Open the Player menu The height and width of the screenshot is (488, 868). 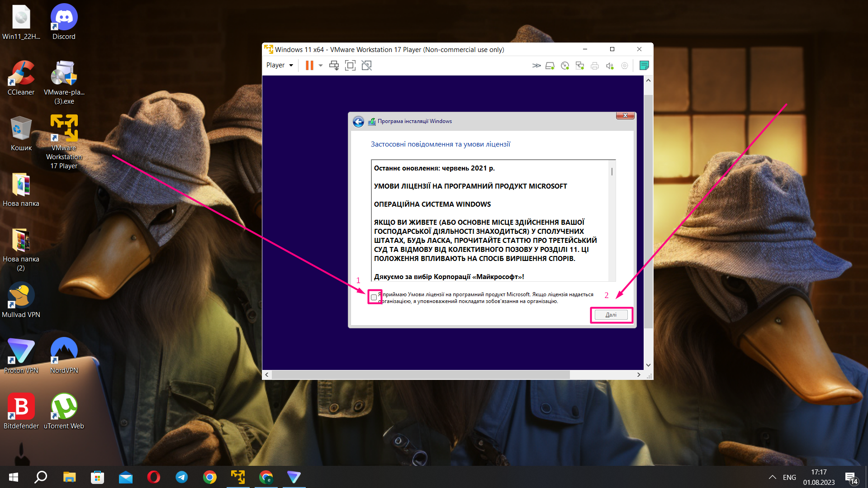[280, 65]
